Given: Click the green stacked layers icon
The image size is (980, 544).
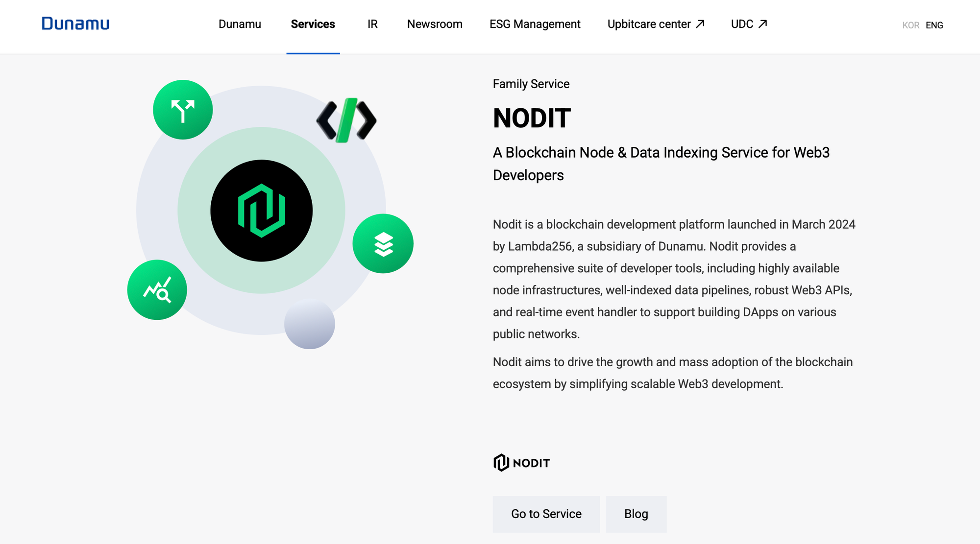Looking at the screenshot, I should pyautogui.click(x=383, y=244).
